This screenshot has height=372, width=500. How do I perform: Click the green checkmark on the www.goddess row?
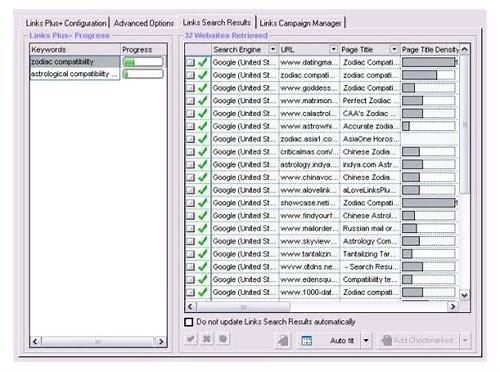coord(202,88)
